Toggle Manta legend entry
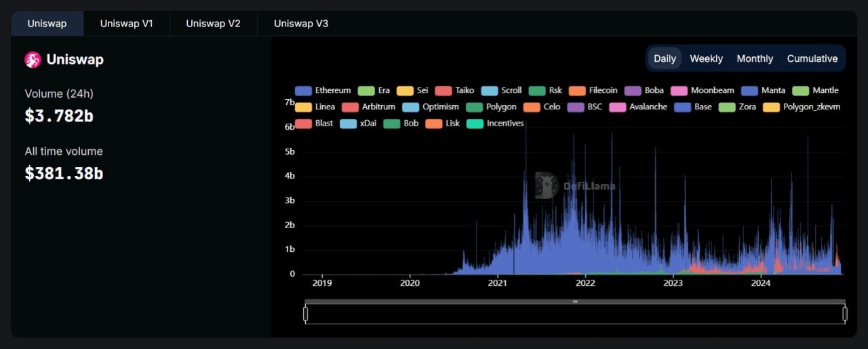The height and width of the screenshot is (349, 868). pos(764,90)
